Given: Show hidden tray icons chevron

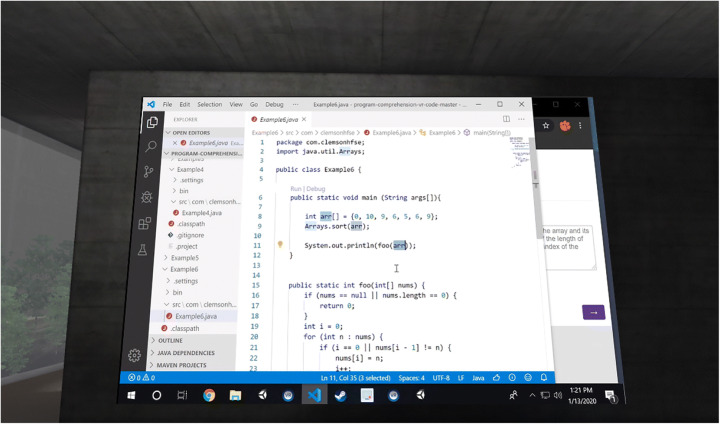Looking at the screenshot, I should tap(533, 395).
